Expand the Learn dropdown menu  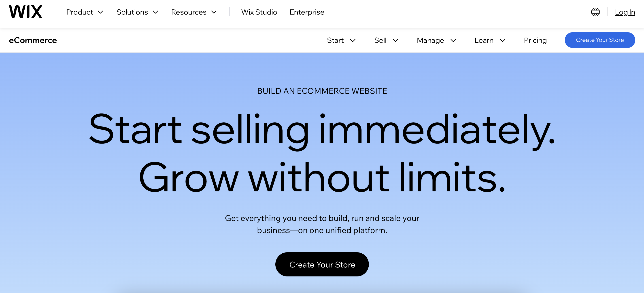click(x=490, y=40)
